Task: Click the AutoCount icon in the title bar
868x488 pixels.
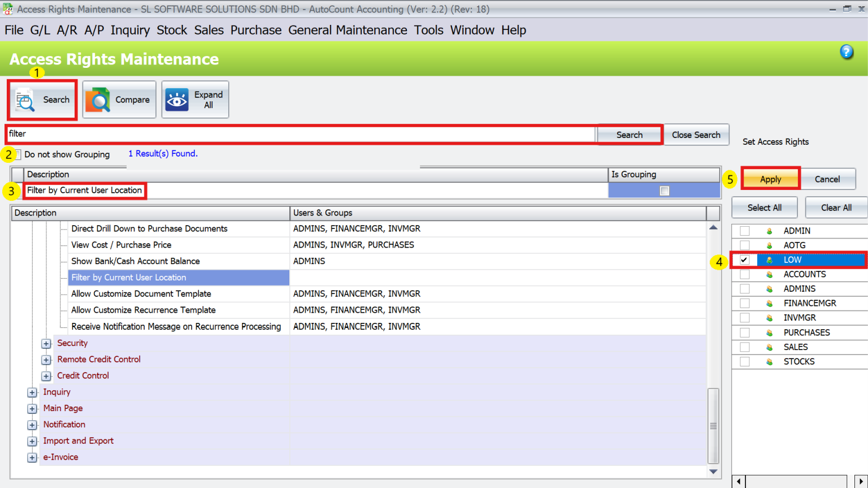Action: (8, 8)
